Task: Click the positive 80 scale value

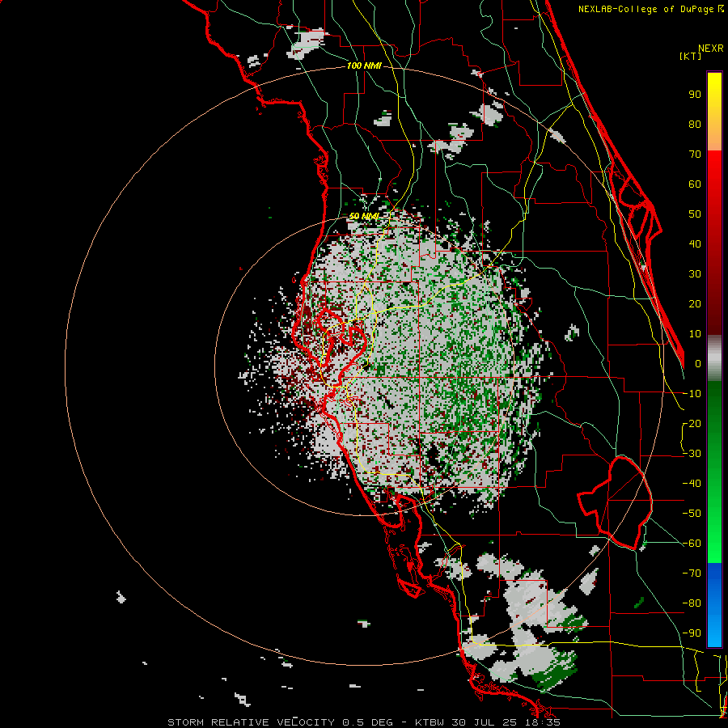Action: pos(695,125)
